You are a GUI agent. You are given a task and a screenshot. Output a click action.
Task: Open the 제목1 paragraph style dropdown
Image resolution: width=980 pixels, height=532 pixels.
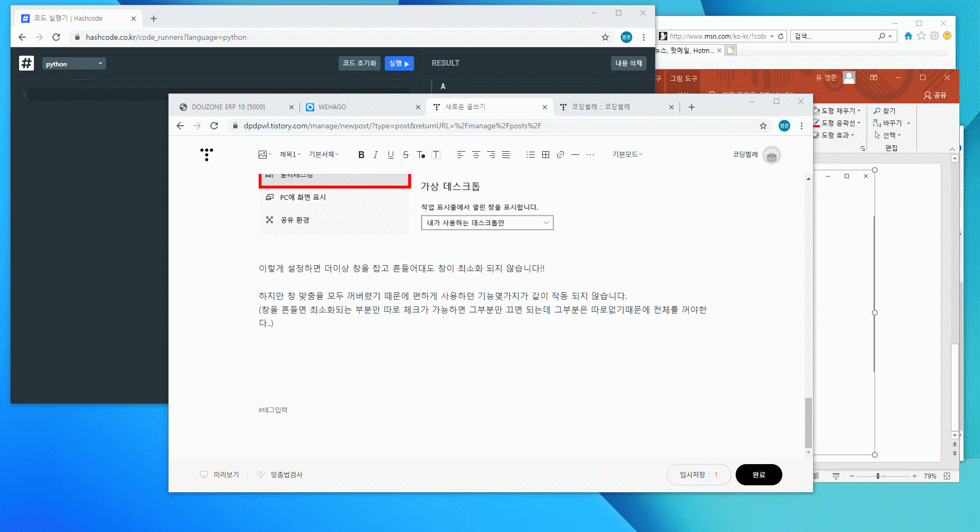click(x=290, y=154)
